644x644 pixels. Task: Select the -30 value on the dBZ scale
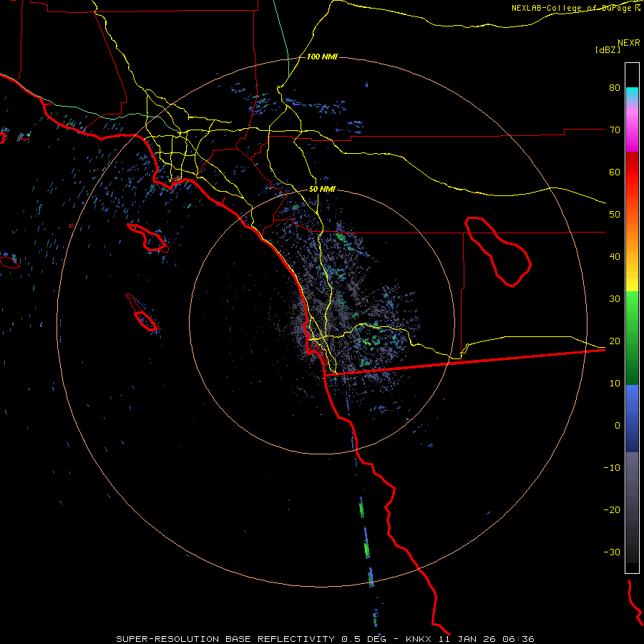612,552
